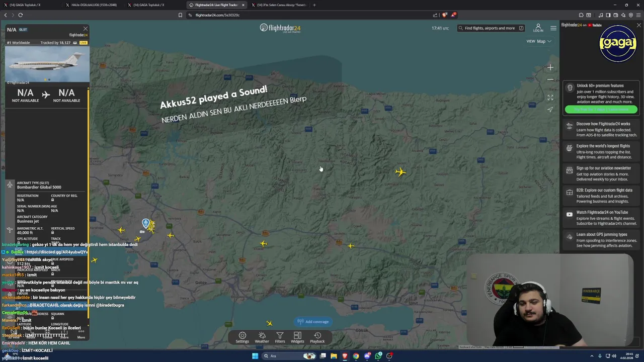Open Windows Start menu
This screenshot has width=644, height=362.
coord(255,356)
